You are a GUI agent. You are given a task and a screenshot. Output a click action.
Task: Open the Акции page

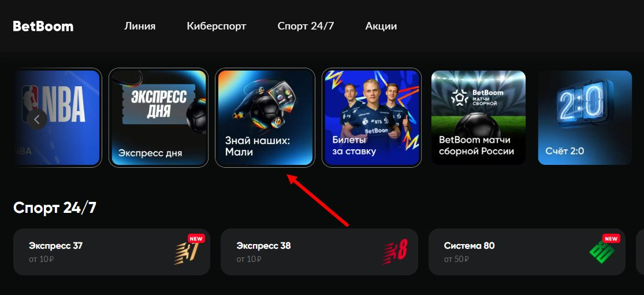click(381, 27)
